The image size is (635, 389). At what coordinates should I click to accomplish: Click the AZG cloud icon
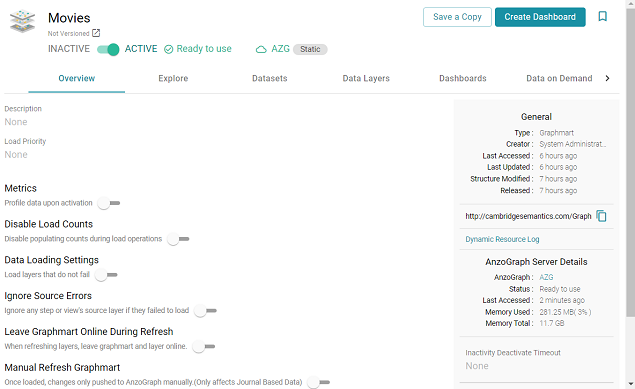261,49
